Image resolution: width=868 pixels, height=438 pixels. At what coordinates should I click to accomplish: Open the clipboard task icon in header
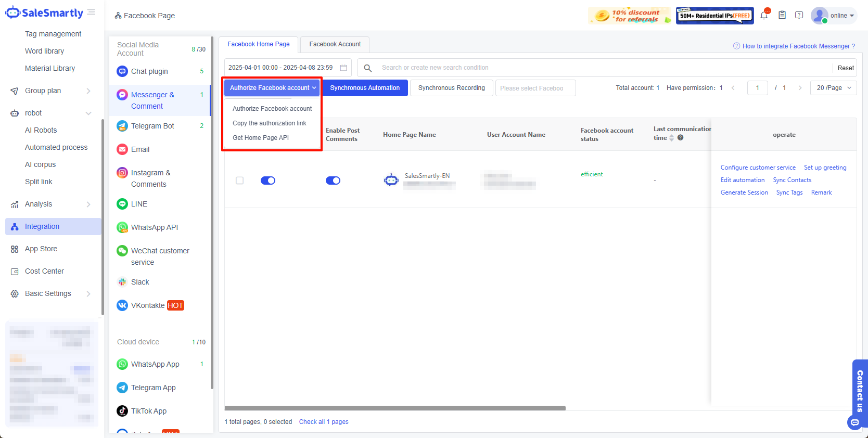[x=782, y=15]
